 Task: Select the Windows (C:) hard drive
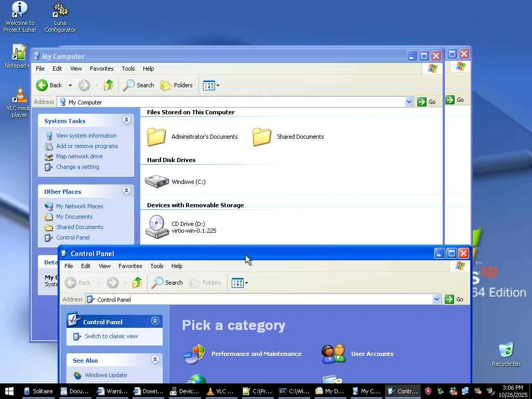click(176, 181)
